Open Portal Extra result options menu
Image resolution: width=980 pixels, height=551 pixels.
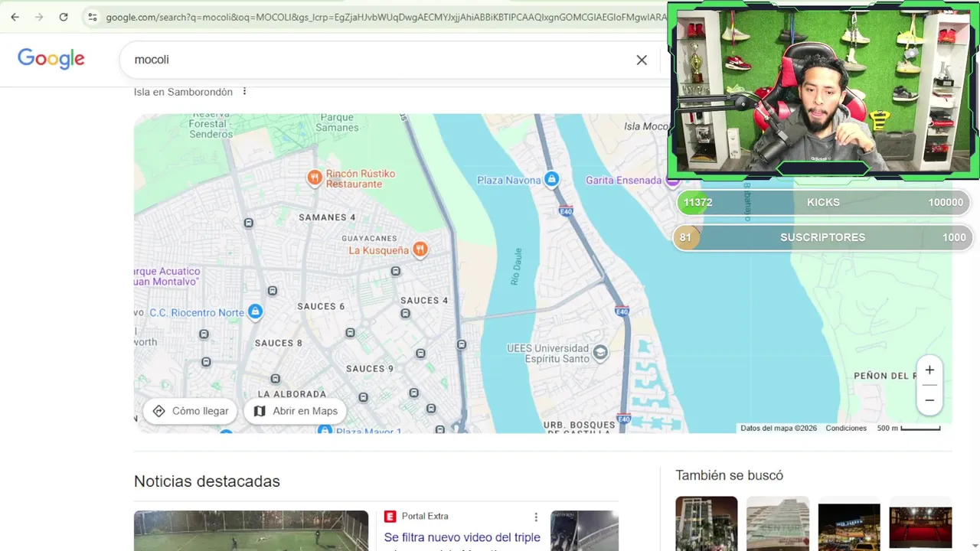[x=536, y=517]
